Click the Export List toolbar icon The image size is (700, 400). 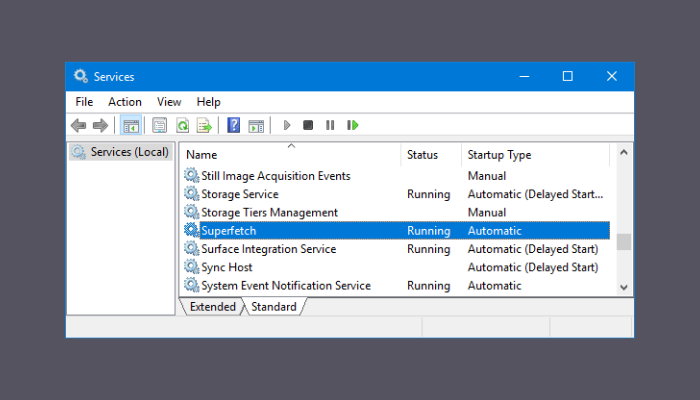click(204, 125)
